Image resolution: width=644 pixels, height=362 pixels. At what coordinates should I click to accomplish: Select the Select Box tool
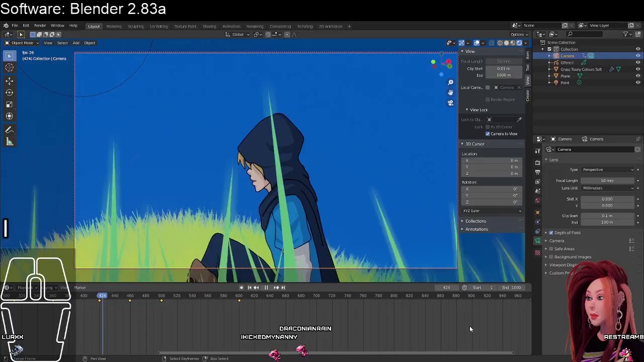(x=9, y=56)
